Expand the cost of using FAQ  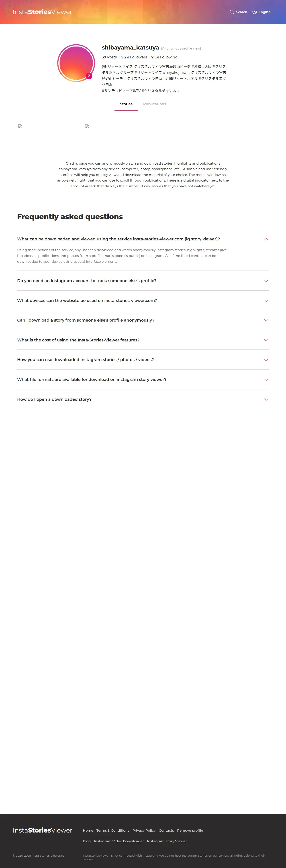[x=78, y=340]
